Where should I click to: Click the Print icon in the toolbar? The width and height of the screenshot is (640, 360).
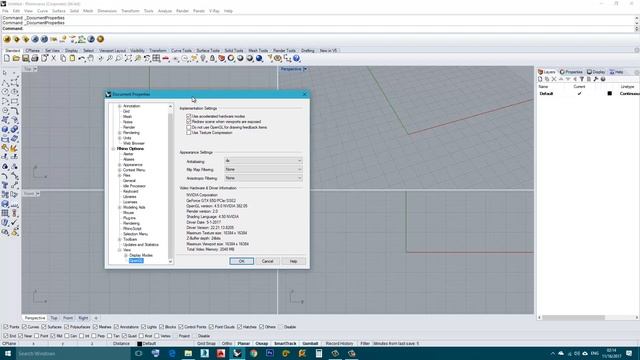click(35, 59)
